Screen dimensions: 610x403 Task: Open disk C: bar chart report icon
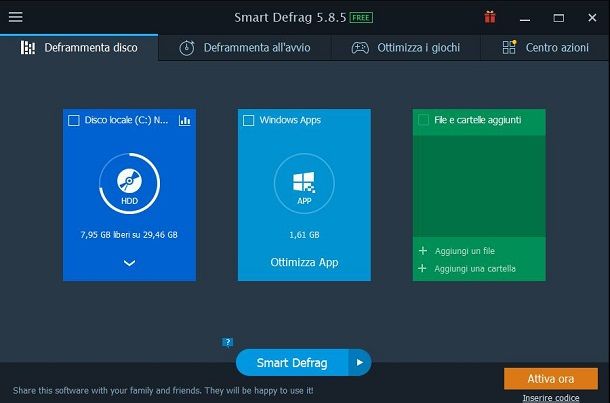coord(185,121)
